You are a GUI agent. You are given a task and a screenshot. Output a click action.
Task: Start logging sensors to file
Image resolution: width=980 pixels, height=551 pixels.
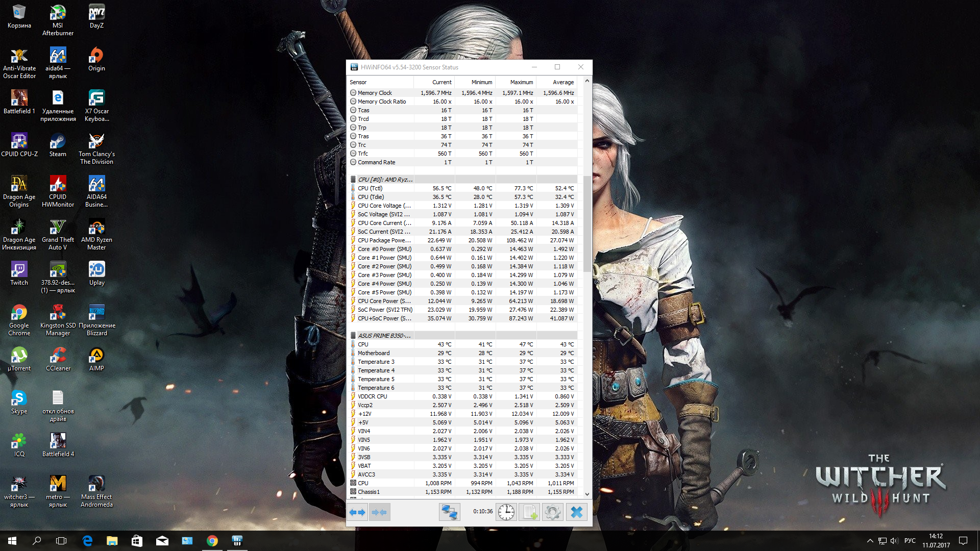click(529, 512)
